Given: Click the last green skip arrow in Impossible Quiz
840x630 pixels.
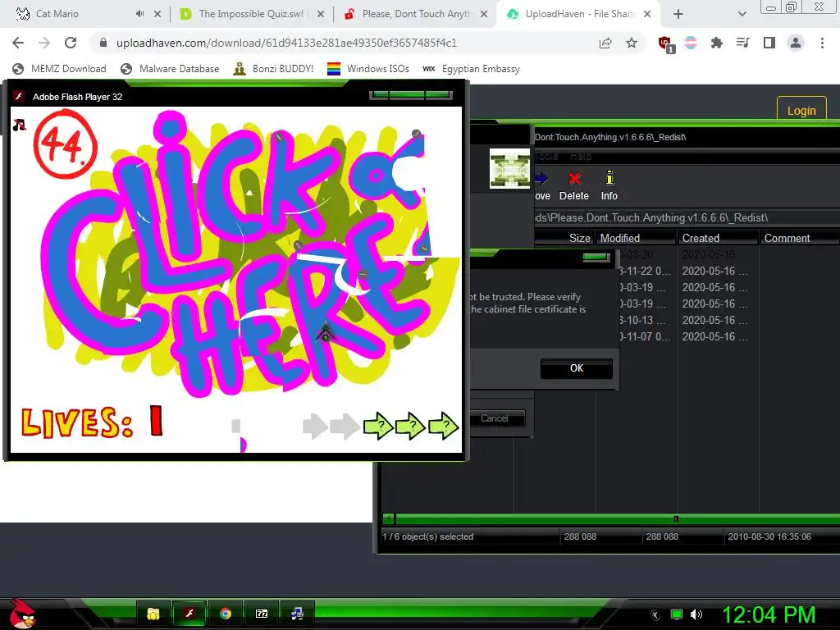Looking at the screenshot, I should click(443, 426).
